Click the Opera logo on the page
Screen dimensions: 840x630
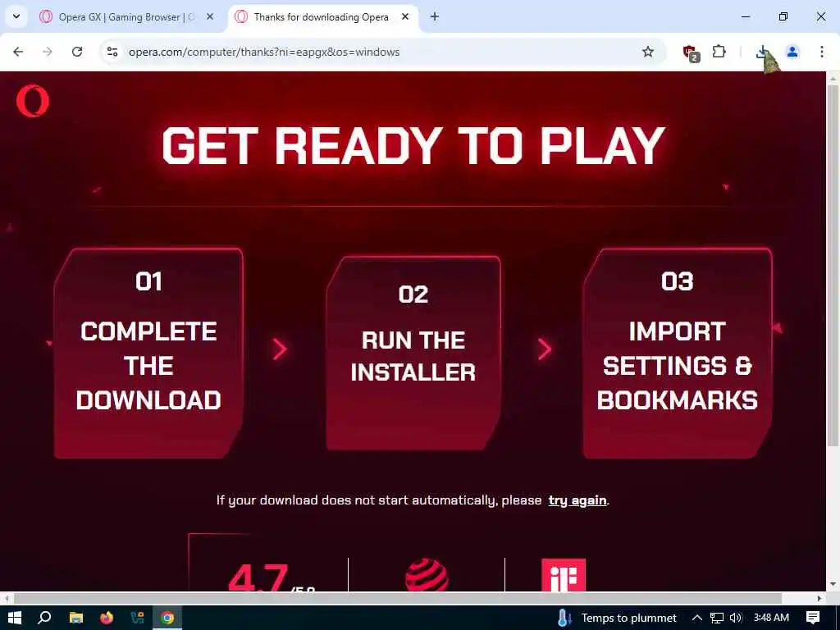click(33, 101)
